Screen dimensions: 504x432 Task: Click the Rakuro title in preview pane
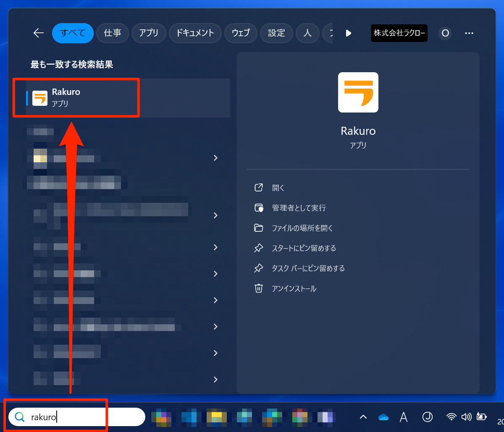[358, 131]
